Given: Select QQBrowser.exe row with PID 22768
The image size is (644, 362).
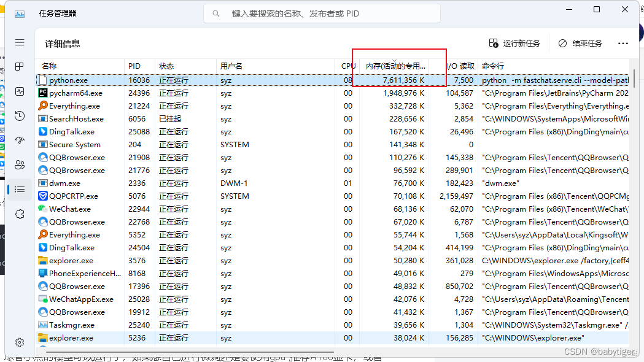Looking at the screenshot, I should (333, 222).
